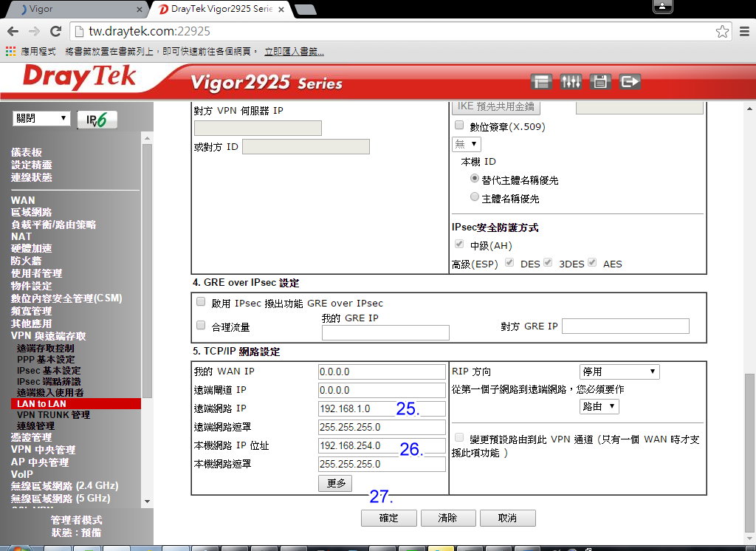The width and height of the screenshot is (756, 551).
Task: Open the RIP 方向 dropdown
Action: (x=619, y=372)
